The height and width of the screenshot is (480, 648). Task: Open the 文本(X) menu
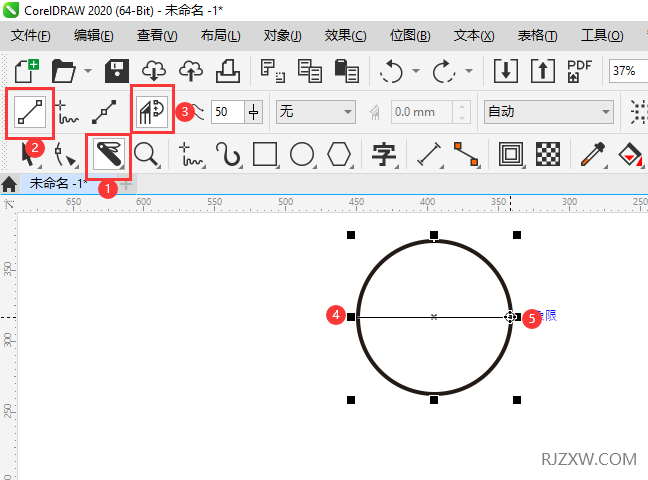(474, 36)
